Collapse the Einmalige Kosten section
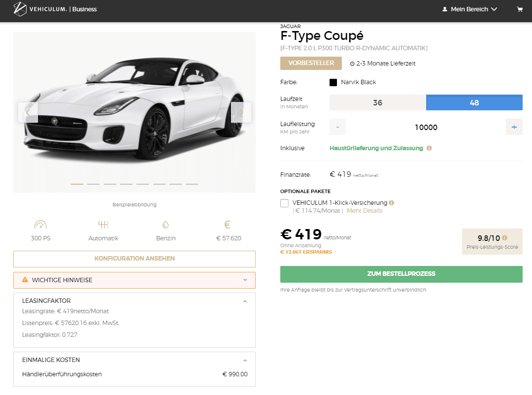The width and height of the screenshot is (532, 395). [245, 361]
